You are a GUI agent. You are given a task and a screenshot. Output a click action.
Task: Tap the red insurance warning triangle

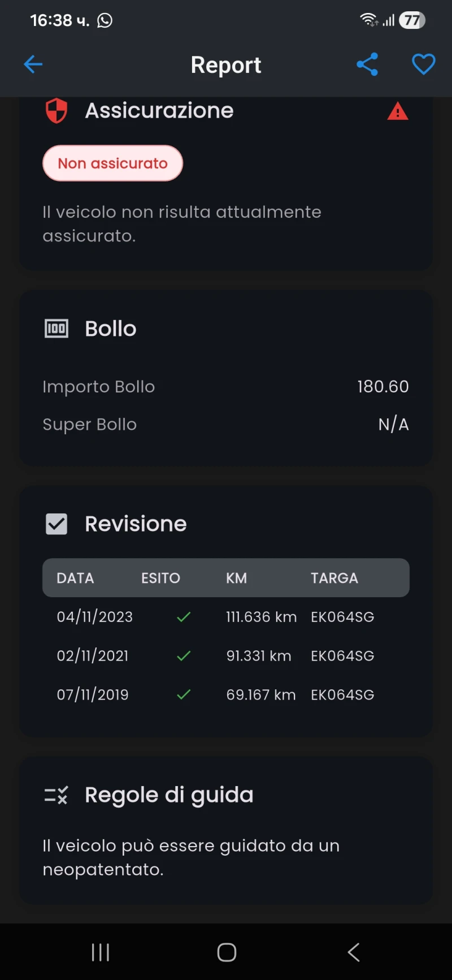[x=398, y=111]
